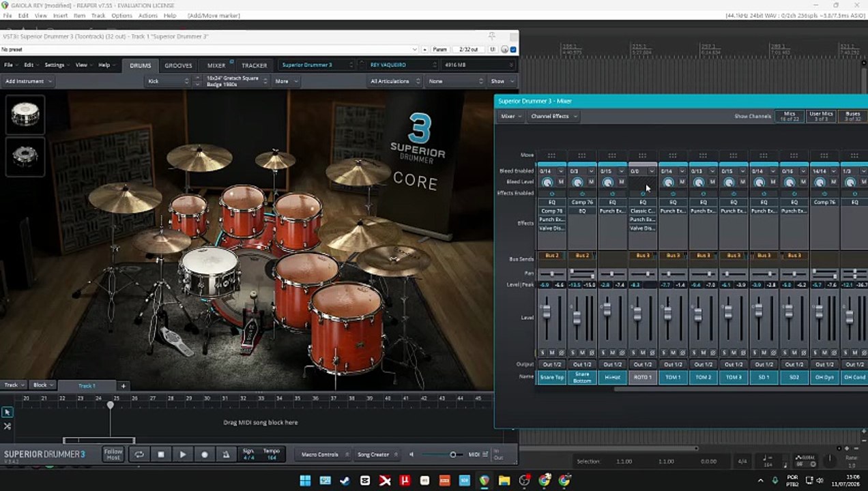Click the loop playback button
The height and width of the screenshot is (491, 868).
tap(139, 455)
